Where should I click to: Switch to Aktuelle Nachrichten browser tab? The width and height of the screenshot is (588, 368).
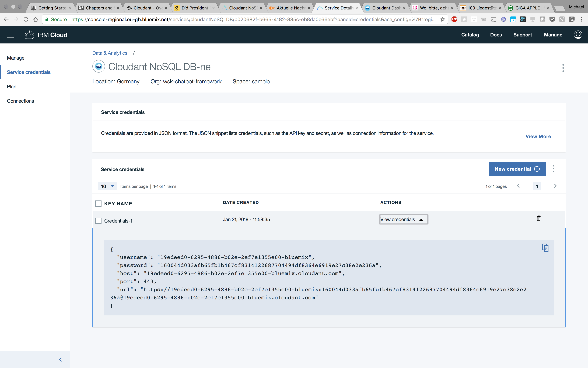tap(290, 8)
